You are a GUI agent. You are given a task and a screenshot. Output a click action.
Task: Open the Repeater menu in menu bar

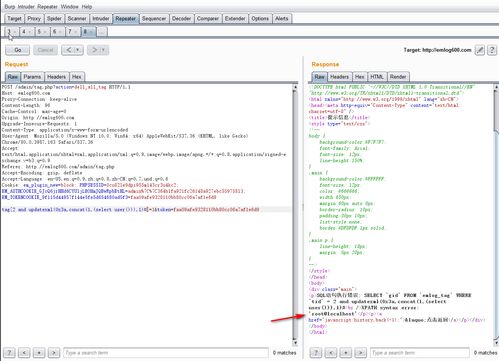pyautogui.click(x=47, y=7)
